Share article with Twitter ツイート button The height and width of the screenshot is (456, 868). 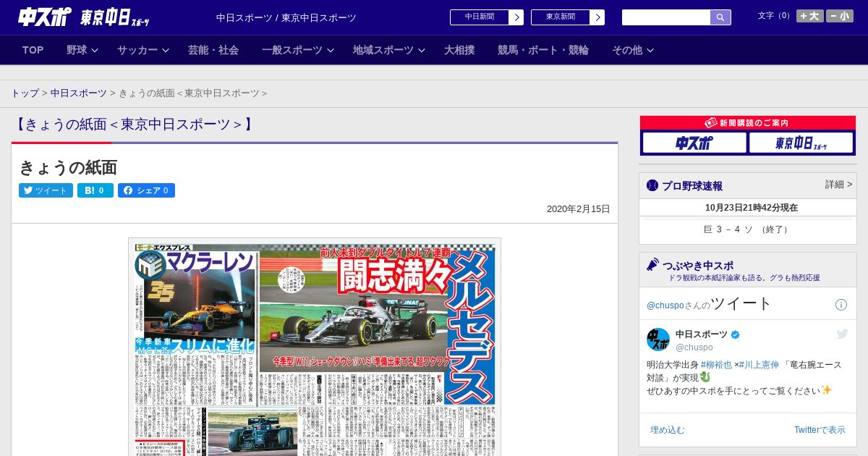point(46,190)
